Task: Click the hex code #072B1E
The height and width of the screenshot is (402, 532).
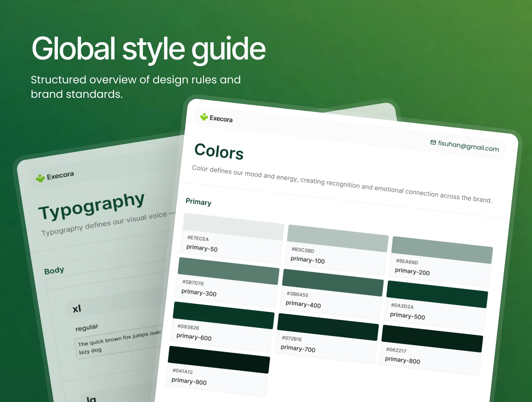Action: click(x=292, y=338)
